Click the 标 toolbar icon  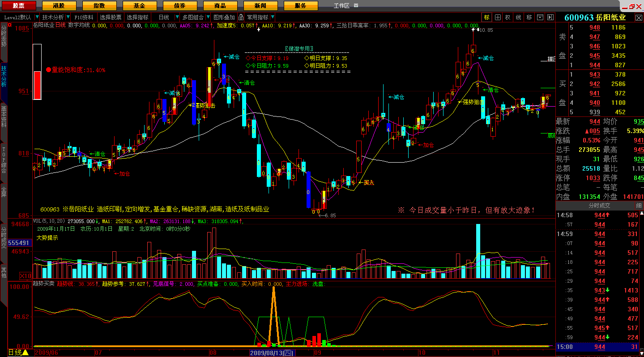(487, 17)
